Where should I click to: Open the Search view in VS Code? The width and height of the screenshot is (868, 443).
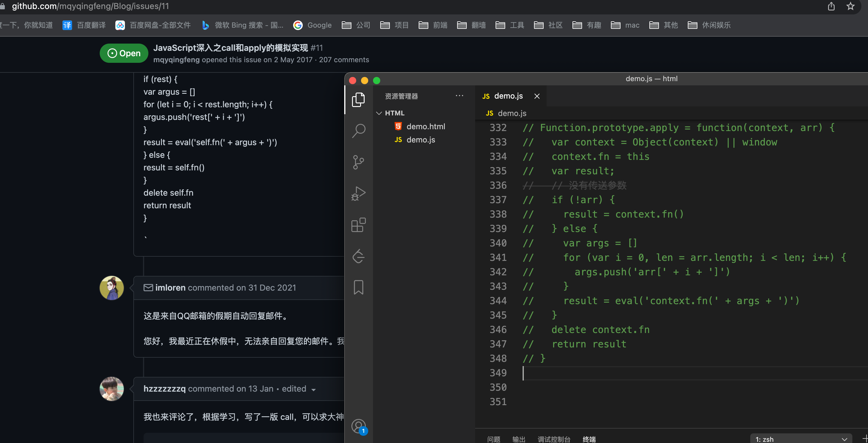click(358, 131)
